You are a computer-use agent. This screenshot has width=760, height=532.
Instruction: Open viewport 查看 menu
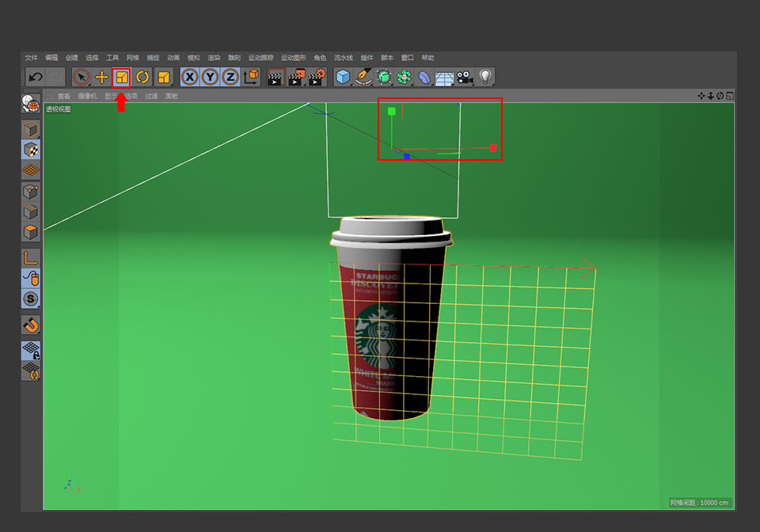(64, 96)
